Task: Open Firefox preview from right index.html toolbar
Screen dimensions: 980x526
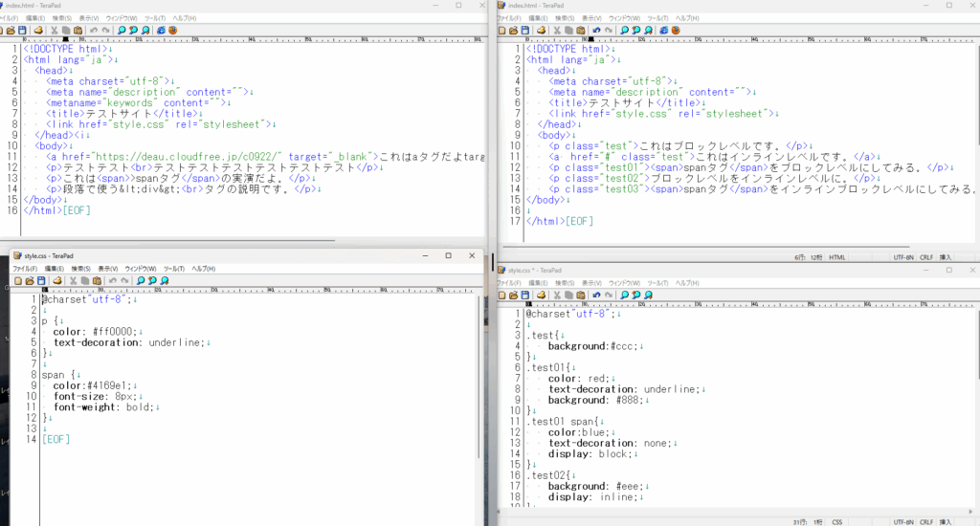Action: pos(673,30)
